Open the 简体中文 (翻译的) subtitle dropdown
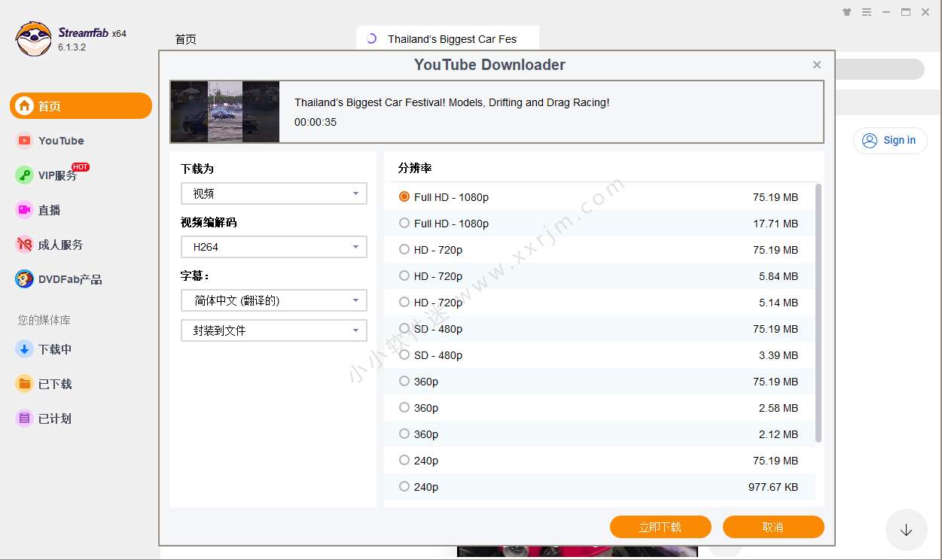The height and width of the screenshot is (560, 942). 274,300
